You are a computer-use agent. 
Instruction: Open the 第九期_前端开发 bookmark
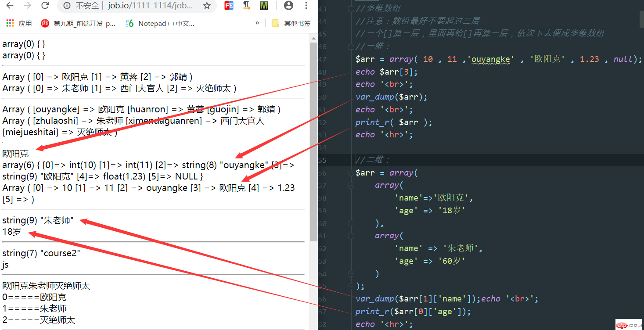click(x=78, y=23)
